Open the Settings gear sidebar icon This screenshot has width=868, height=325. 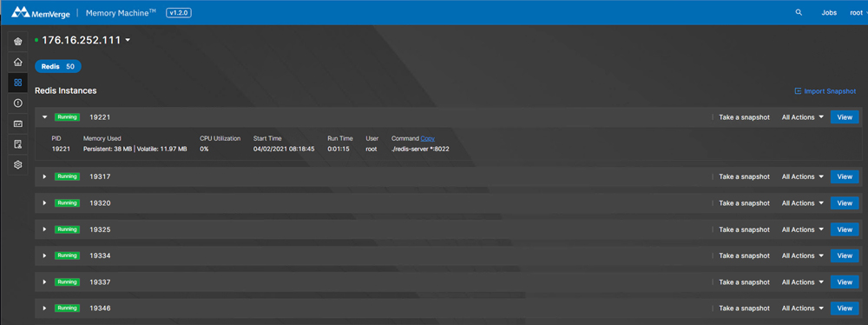(17, 165)
